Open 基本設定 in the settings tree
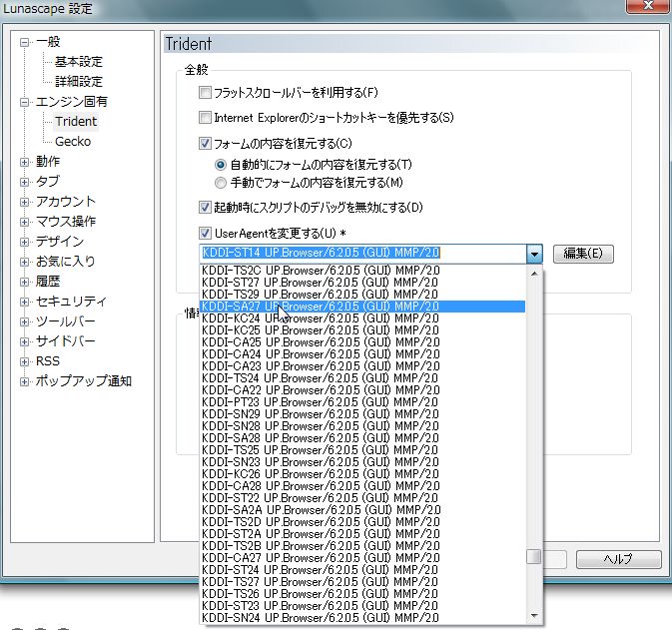This screenshot has width=672, height=630. pyautogui.click(x=79, y=62)
